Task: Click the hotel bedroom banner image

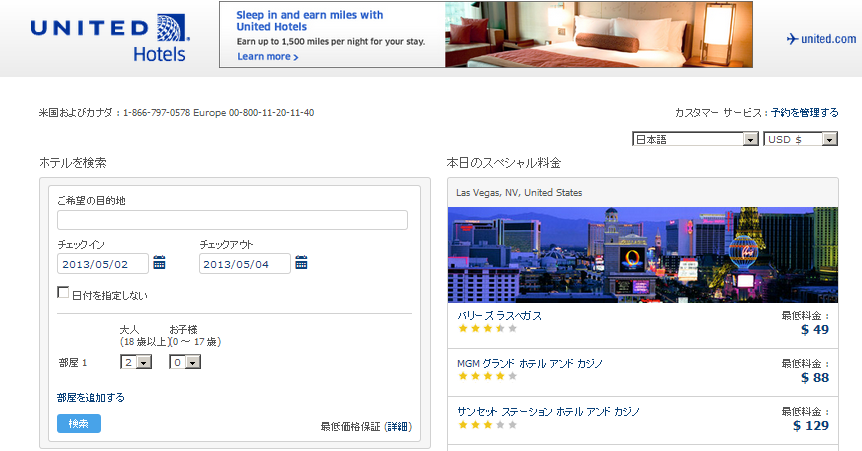Action: (x=599, y=35)
